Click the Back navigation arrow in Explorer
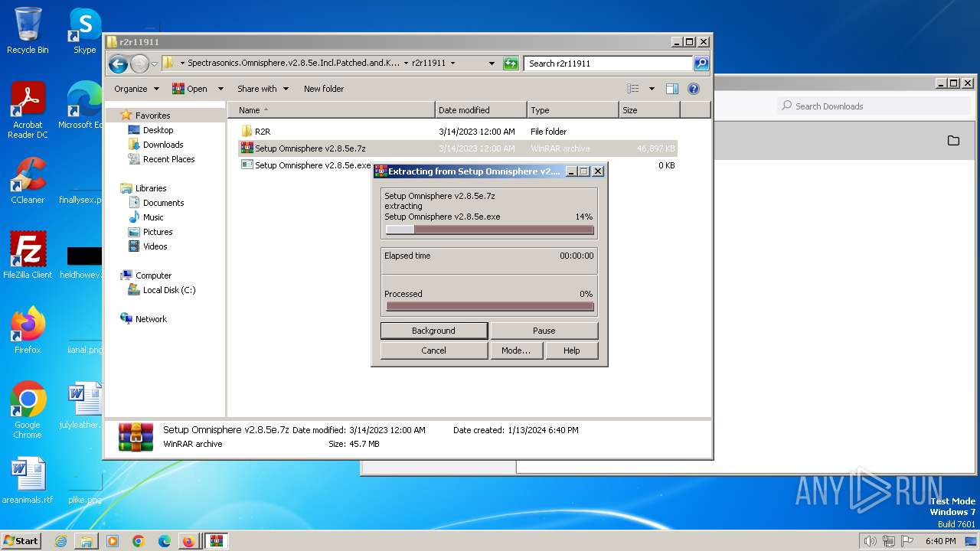This screenshot has width=980, height=551. click(118, 64)
